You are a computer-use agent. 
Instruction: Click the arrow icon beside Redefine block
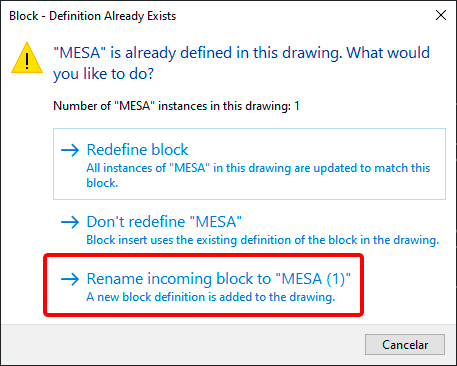pyautogui.click(x=70, y=150)
